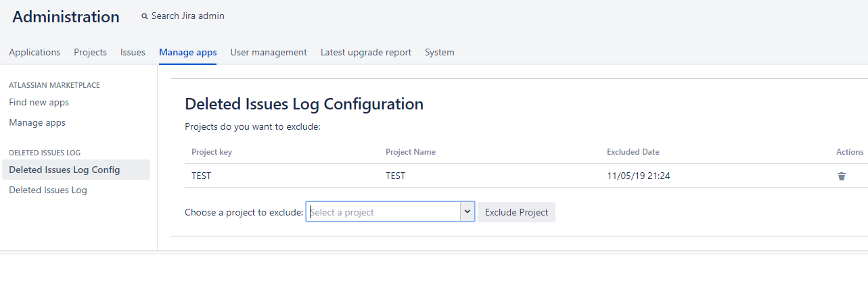The image size is (868, 304).
Task: Click the Search Jira admin field
Action: click(x=187, y=16)
